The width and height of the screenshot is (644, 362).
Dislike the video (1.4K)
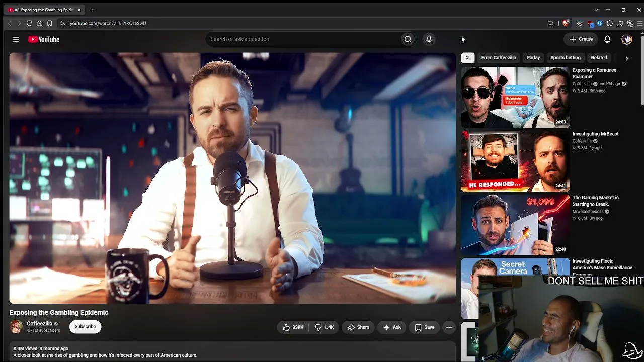325,327
